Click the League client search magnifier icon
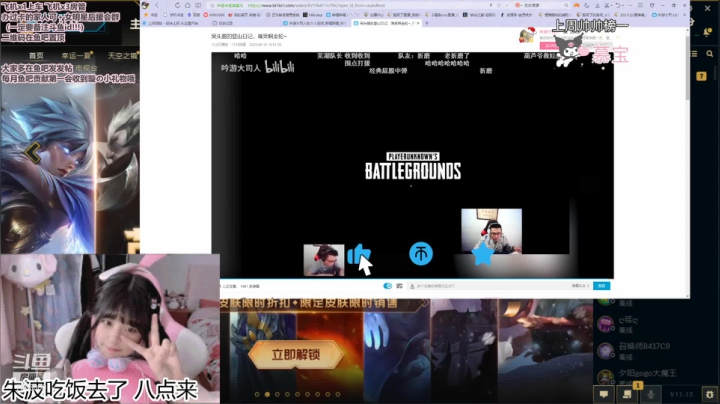720x404 pixels. pyautogui.click(x=709, y=54)
